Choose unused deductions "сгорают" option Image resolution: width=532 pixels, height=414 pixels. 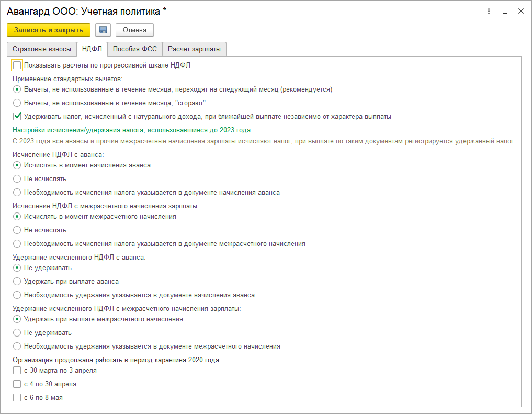(x=17, y=103)
